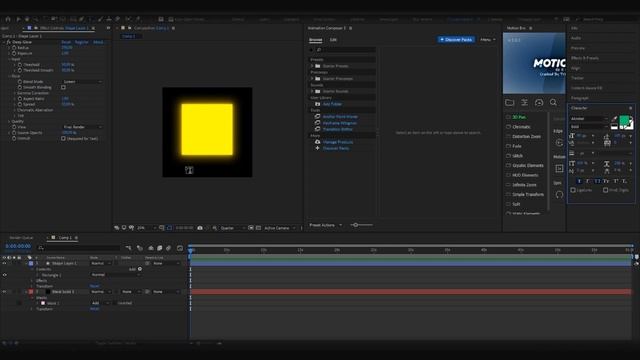Open the Active Camera view dropdown
Screen dimensions: 640x360
pos(279,228)
